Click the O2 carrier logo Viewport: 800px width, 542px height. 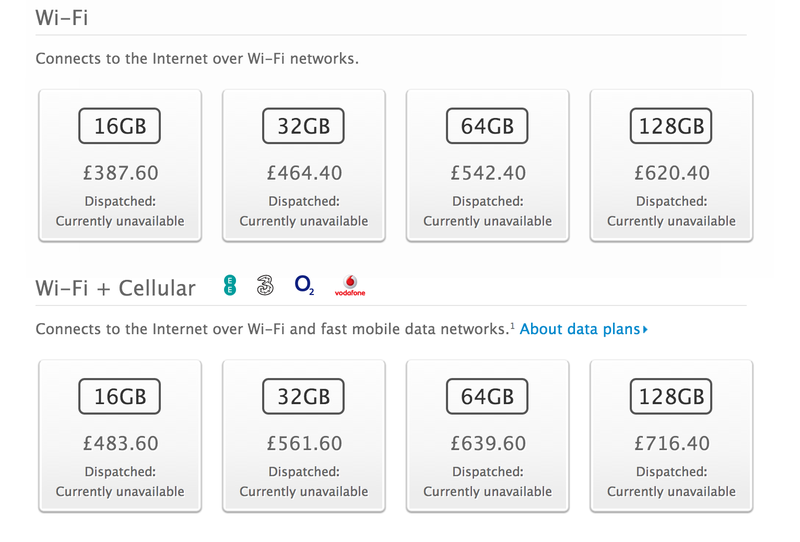304,285
